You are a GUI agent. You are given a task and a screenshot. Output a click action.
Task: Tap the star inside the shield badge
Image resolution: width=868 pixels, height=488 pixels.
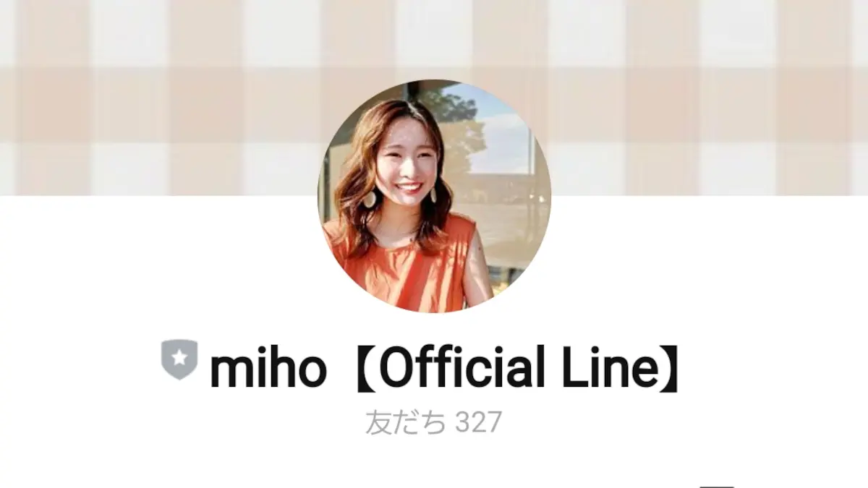(179, 357)
